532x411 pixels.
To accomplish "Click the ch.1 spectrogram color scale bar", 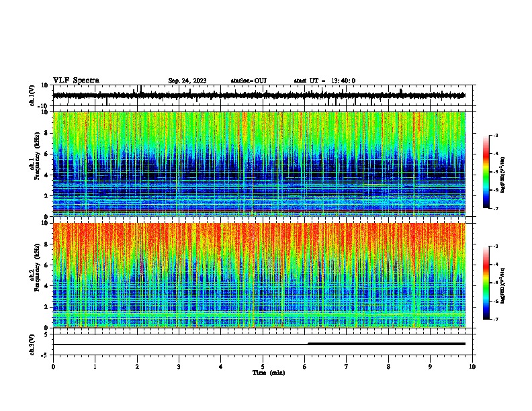I will point(486,172).
